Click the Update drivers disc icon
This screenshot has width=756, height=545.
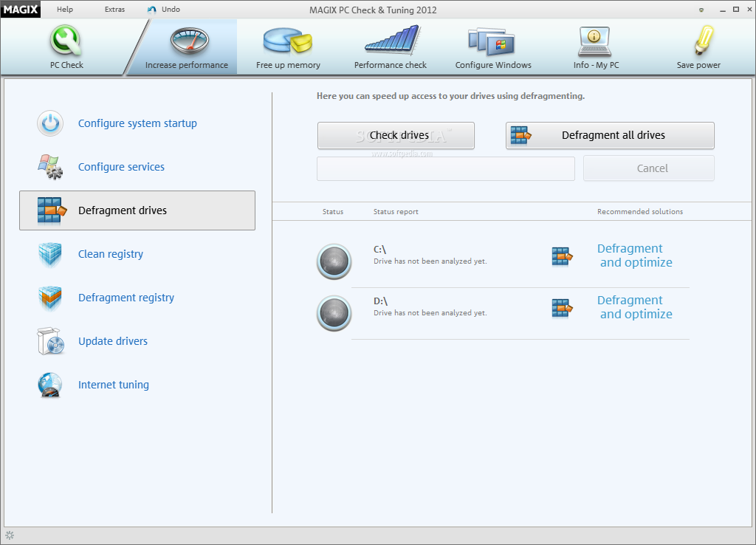point(51,341)
